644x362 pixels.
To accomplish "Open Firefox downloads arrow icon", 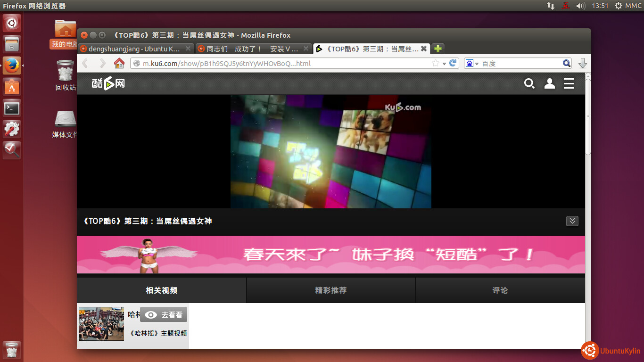I will tap(583, 63).
